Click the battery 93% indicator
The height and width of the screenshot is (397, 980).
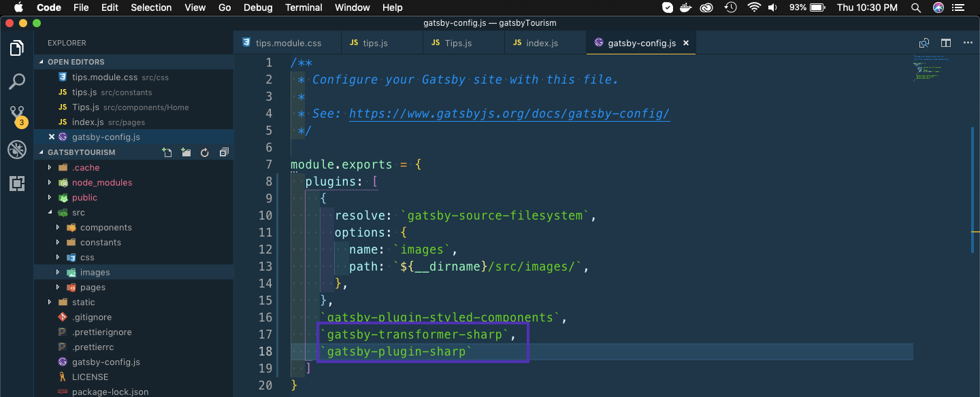point(808,7)
